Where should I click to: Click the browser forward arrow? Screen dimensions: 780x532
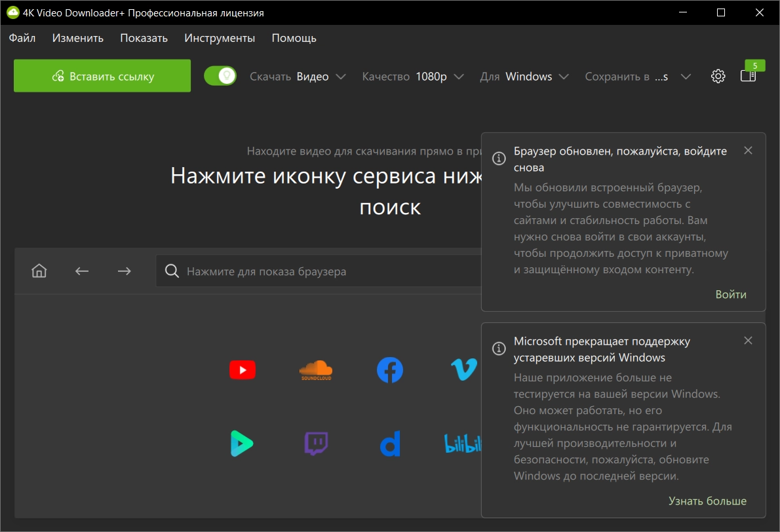coord(125,271)
